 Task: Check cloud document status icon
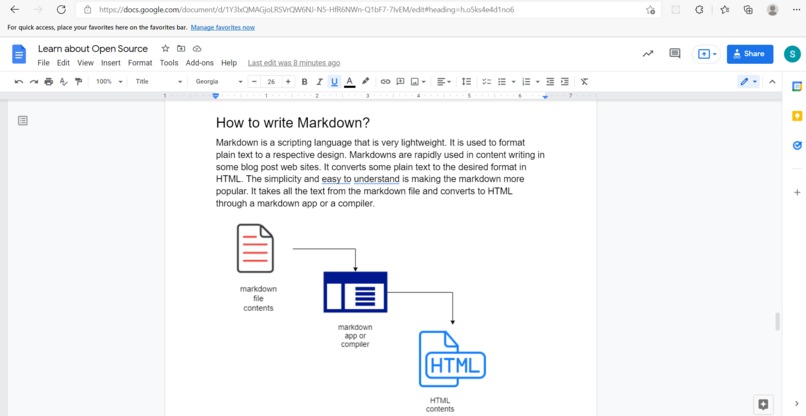click(197, 48)
